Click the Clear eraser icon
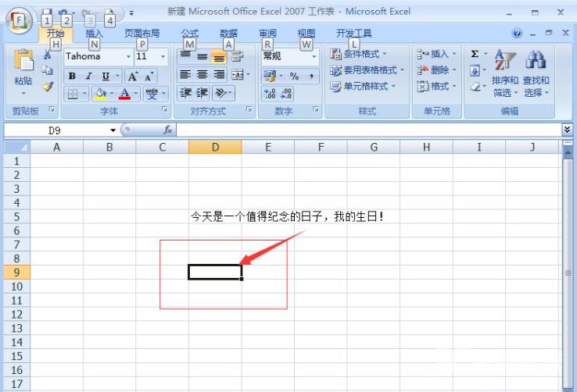 pyautogui.click(x=475, y=87)
